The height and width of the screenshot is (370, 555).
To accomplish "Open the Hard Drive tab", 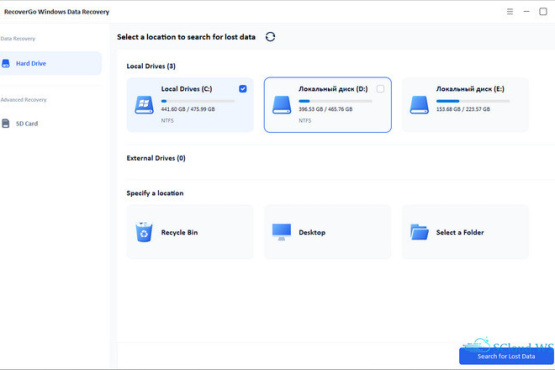I will pos(51,63).
